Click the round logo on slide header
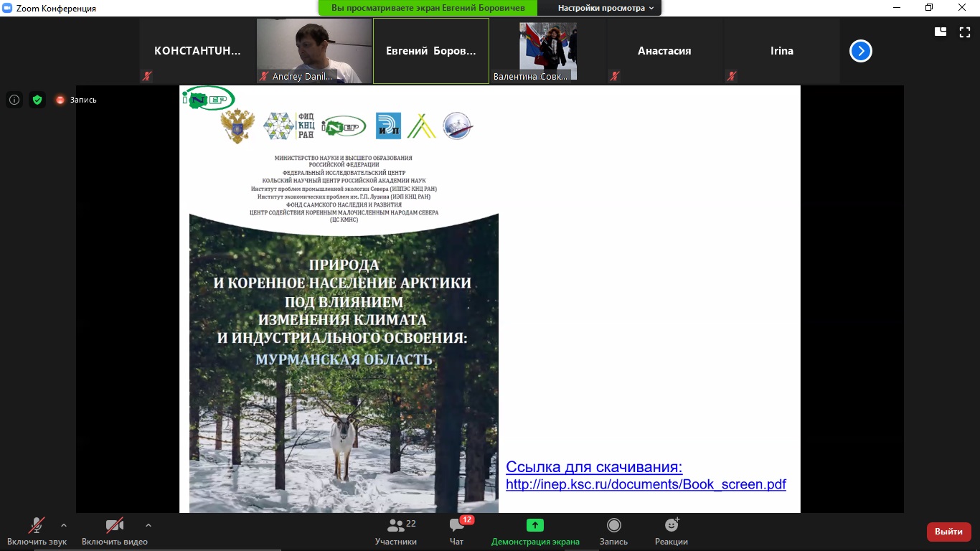980x551 pixels. [457, 126]
